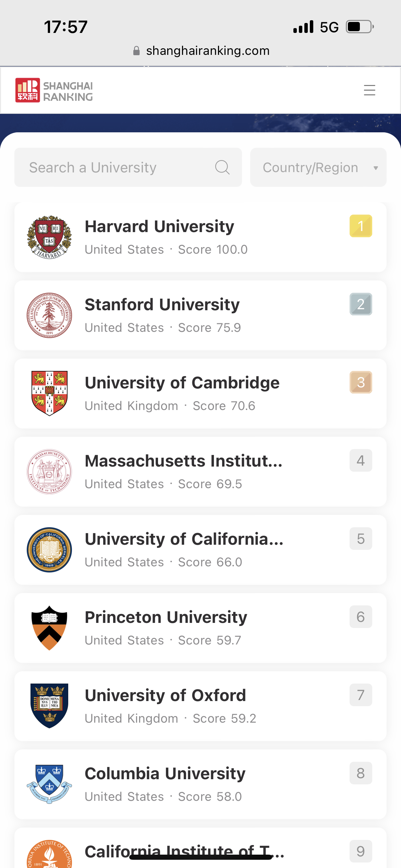The height and width of the screenshot is (868, 401).
Task: Tap the Cambridge coat of arms
Action: tap(49, 394)
